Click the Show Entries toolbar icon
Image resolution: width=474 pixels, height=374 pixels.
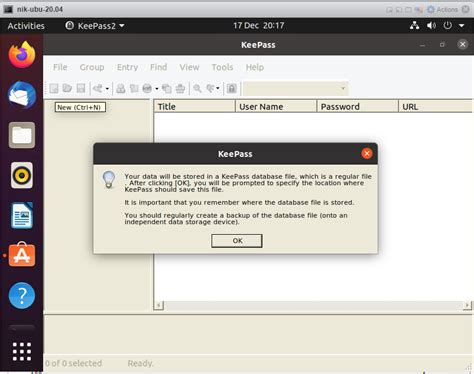click(x=210, y=88)
